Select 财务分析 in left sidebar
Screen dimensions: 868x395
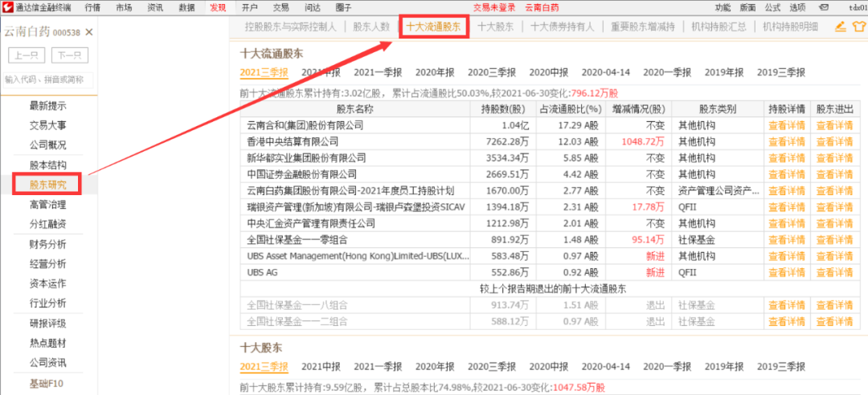[48, 244]
